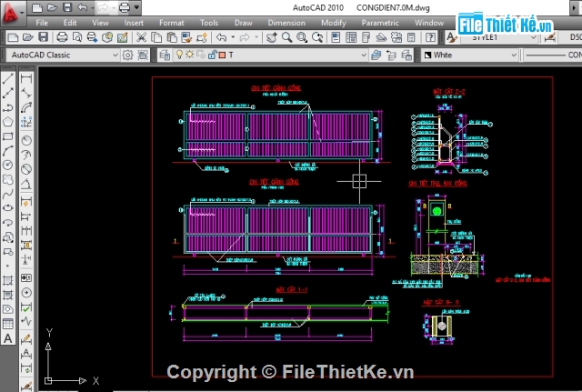This screenshot has height=392, width=582.
Task: Toggle layer T on/off lightbulb
Action: click(179, 55)
